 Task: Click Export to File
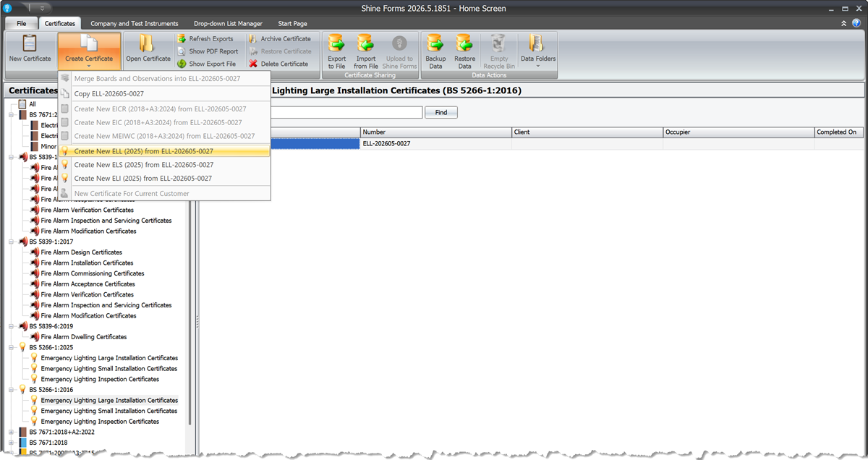click(336, 51)
